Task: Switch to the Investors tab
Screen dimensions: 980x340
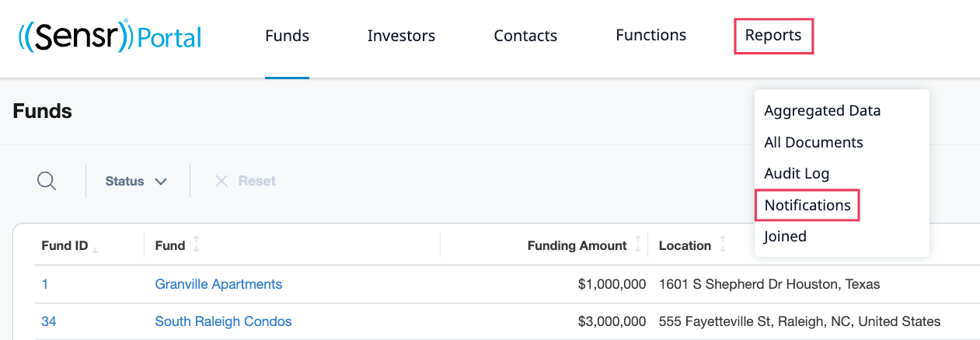Action: click(x=401, y=36)
